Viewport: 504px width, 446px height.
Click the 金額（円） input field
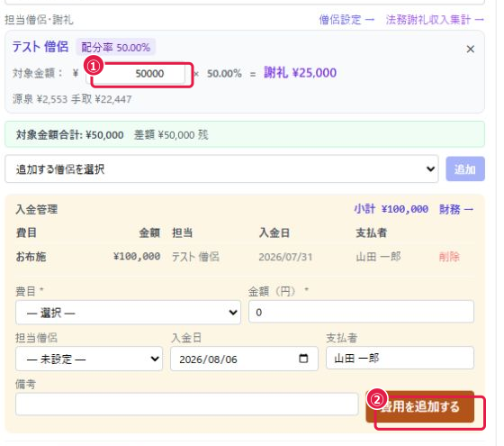(x=361, y=312)
